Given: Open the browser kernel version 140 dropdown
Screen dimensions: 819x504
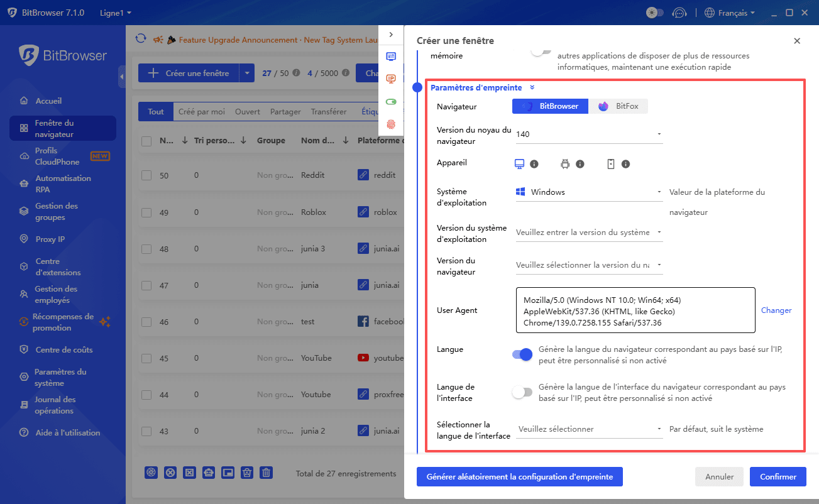Looking at the screenshot, I should pos(588,134).
